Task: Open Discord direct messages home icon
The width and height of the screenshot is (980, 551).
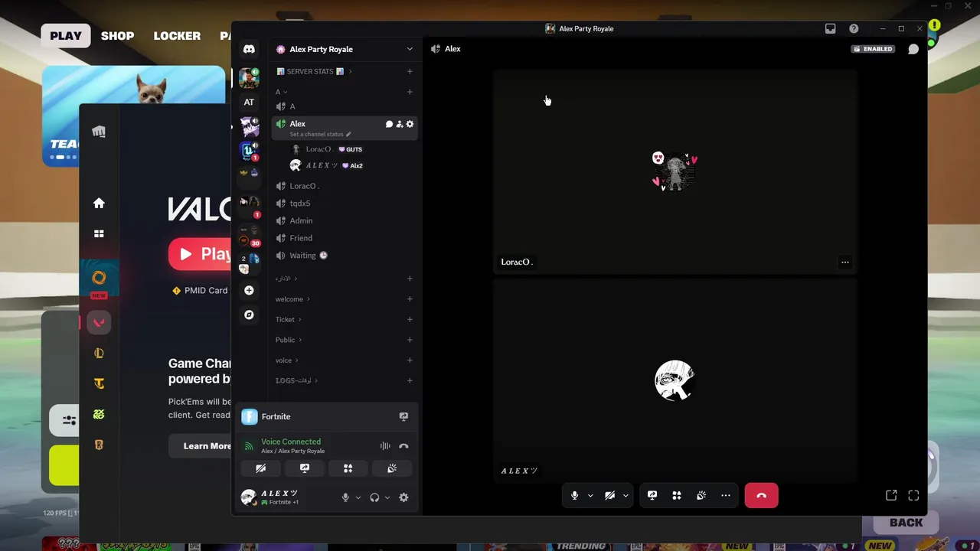Action: click(249, 49)
